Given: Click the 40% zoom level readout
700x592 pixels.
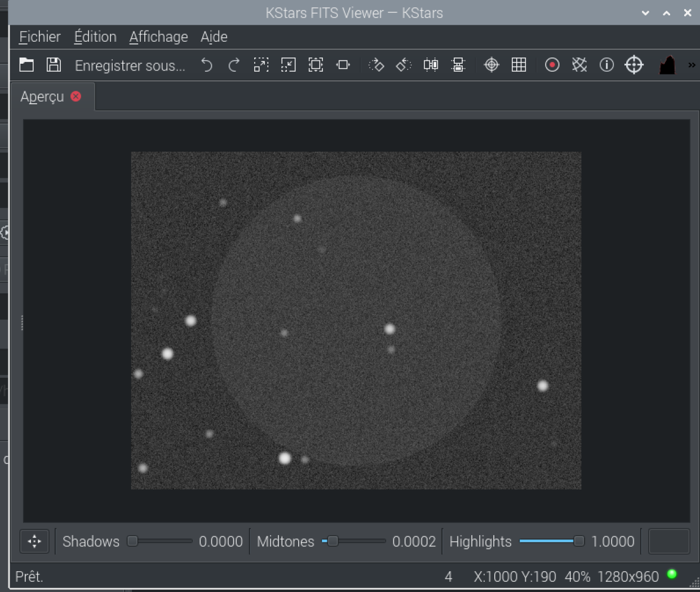Looking at the screenshot, I should pyautogui.click(x=577, y=577).
